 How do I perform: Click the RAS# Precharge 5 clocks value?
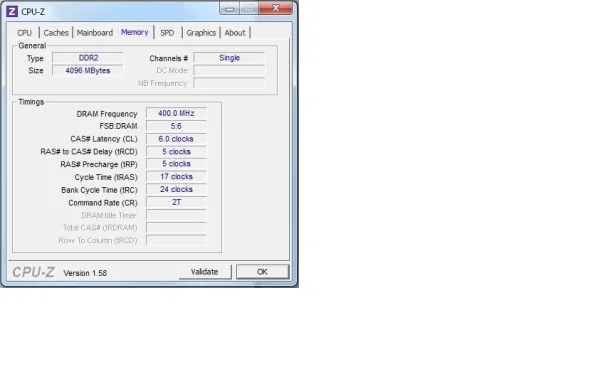[176, 164]
